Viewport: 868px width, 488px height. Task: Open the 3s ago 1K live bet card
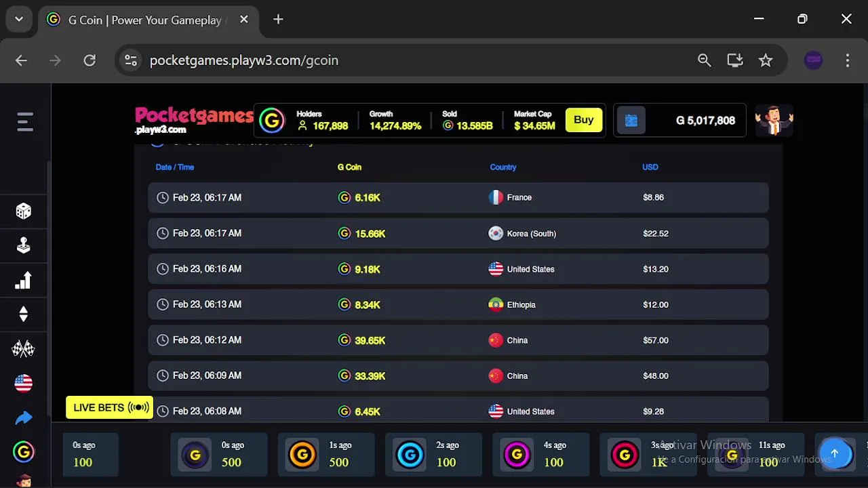(648, 453)
